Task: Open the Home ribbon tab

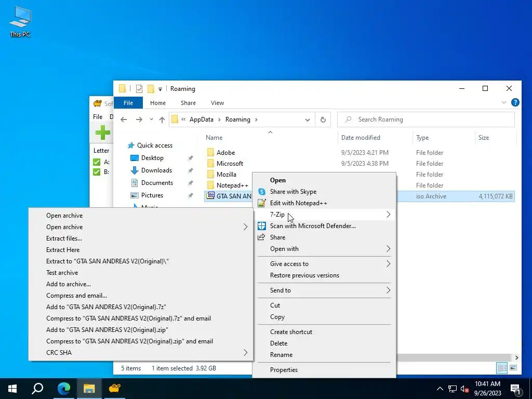Action: 158,103
